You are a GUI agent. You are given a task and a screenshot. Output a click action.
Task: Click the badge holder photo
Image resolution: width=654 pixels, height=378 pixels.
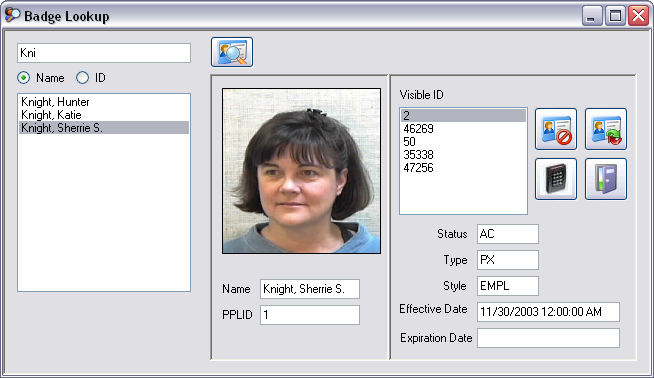[x=302, y=171]
